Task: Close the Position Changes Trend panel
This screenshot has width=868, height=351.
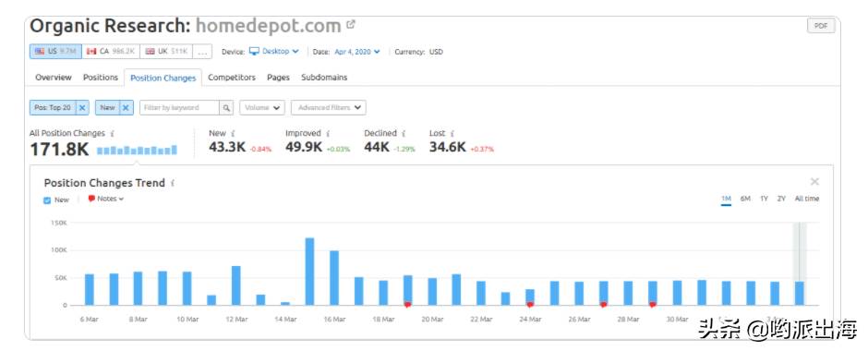Action: pyautogui.click(x=814, y=182)
